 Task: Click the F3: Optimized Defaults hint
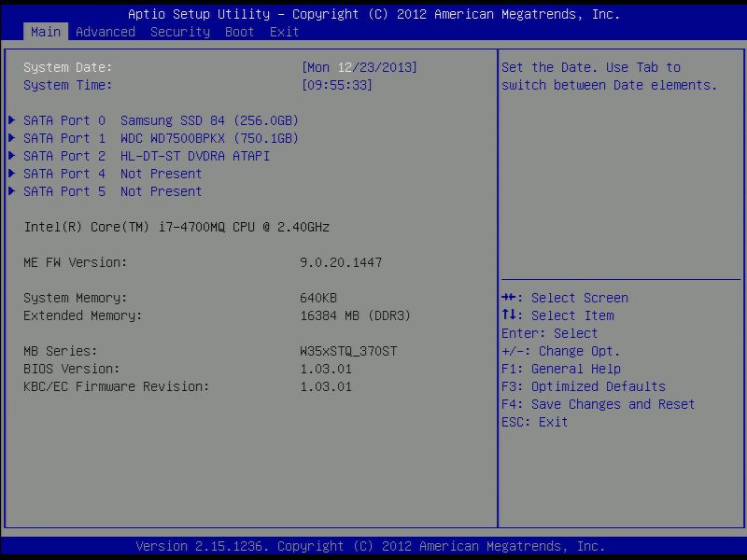[x=583, y=386]
